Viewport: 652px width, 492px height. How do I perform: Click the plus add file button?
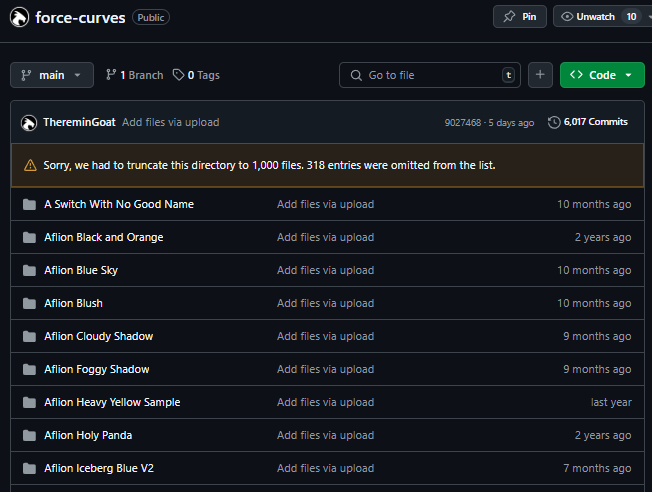point(540,75)
